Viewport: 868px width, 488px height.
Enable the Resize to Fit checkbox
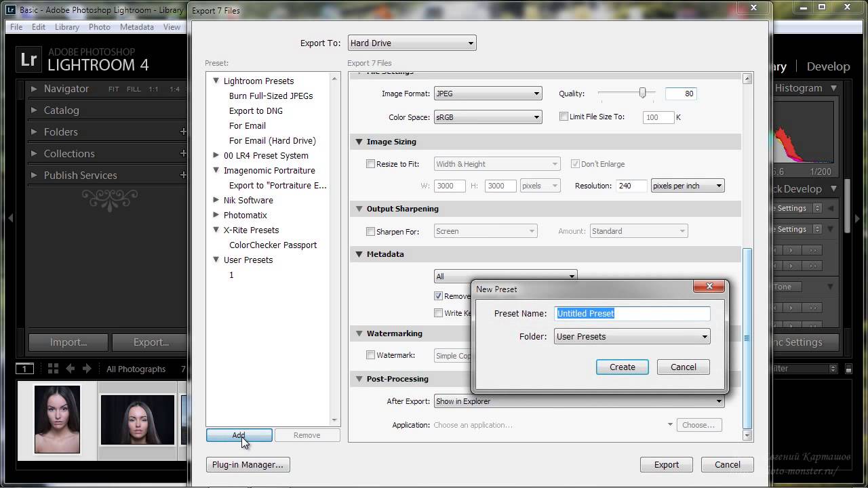(370, 164)
